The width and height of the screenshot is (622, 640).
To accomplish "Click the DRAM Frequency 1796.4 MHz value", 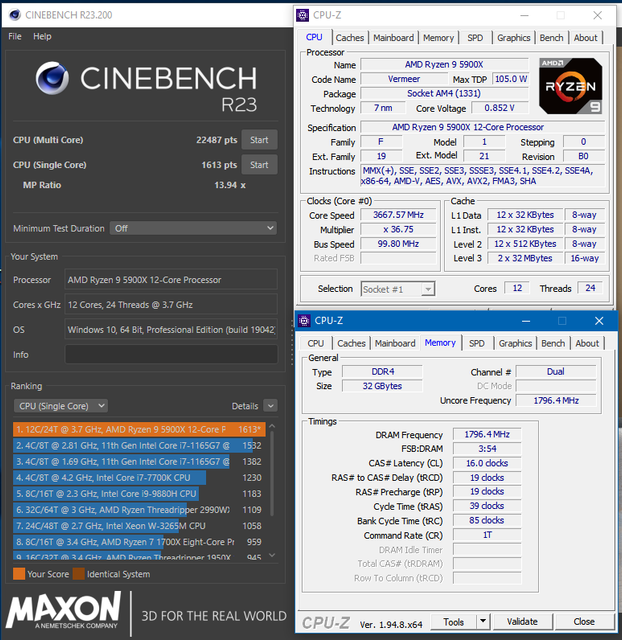I will 487,434.
